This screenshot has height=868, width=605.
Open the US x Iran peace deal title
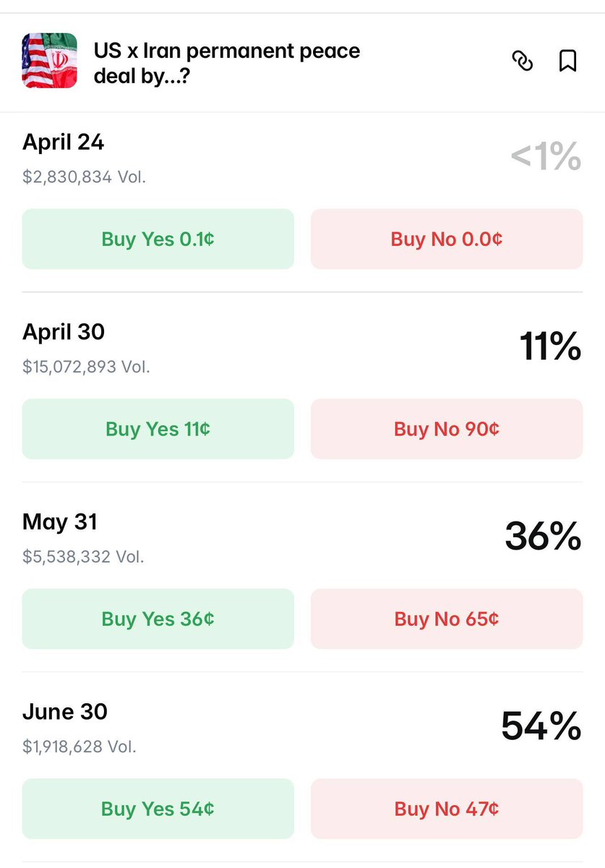(226, 63)
